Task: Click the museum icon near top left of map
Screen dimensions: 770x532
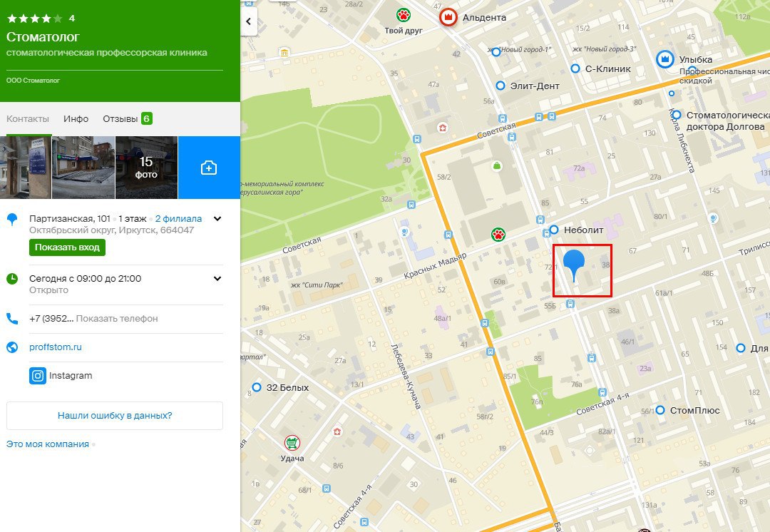Action: pyautogui.click(x=284, y=53)
